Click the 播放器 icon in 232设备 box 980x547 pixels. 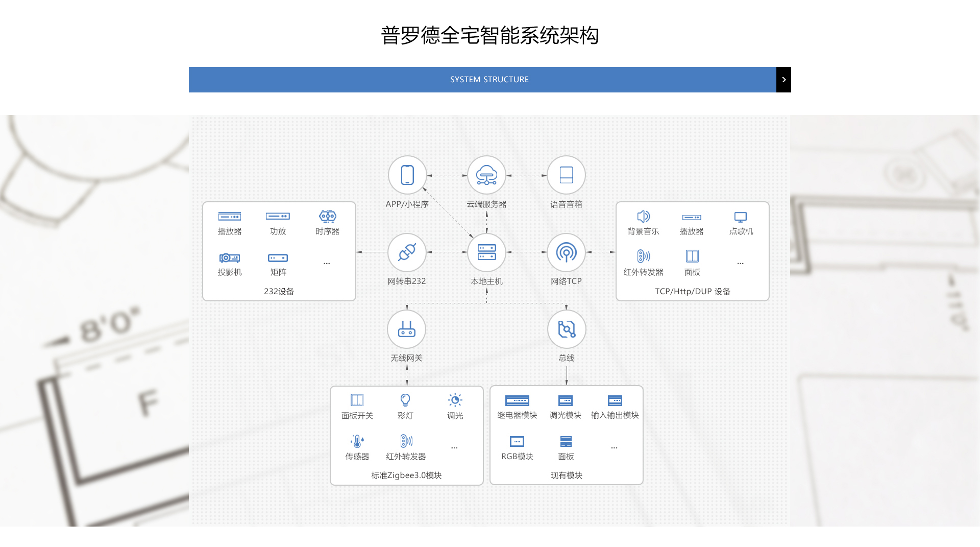[230, 217]
